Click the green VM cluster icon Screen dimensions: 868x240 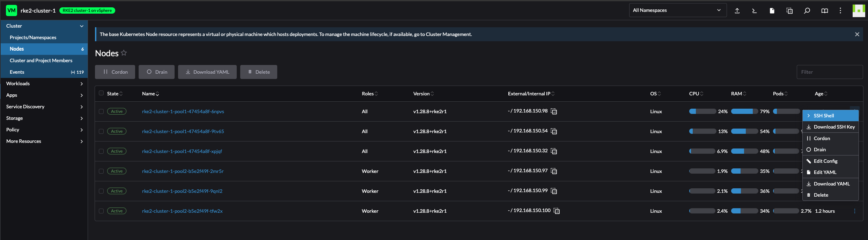coord(12,10)
